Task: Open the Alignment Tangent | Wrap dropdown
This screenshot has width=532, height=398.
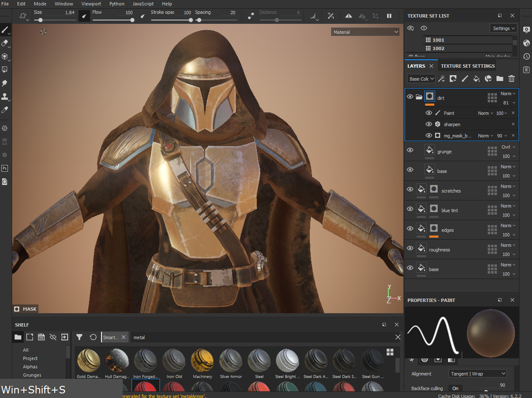Action: [478, 374]
